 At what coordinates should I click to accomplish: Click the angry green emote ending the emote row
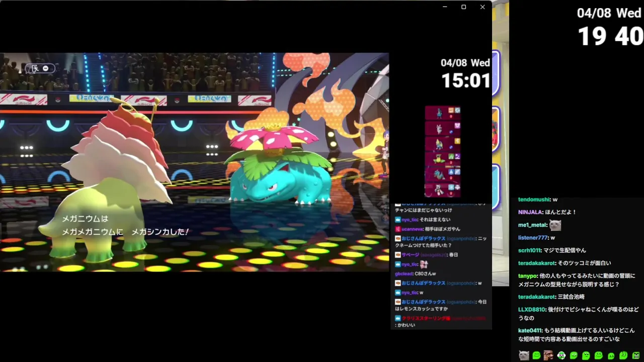(x=636, y=355)
